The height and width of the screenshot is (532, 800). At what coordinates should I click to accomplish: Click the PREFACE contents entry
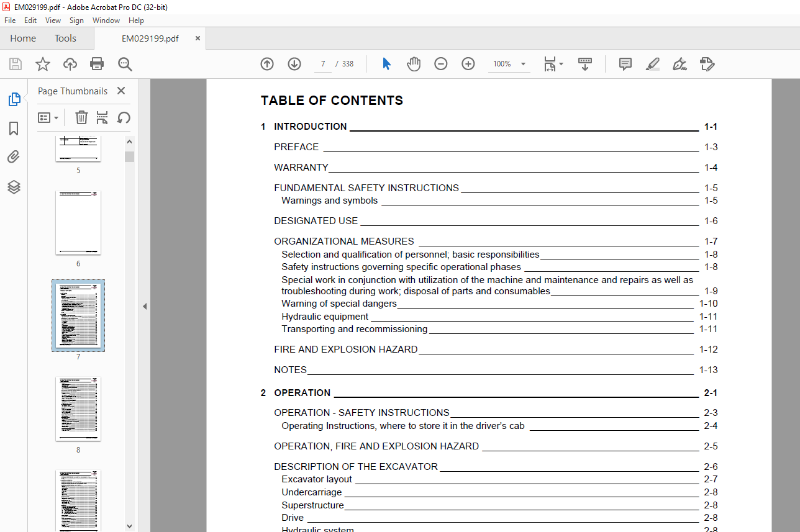[496, 147]
